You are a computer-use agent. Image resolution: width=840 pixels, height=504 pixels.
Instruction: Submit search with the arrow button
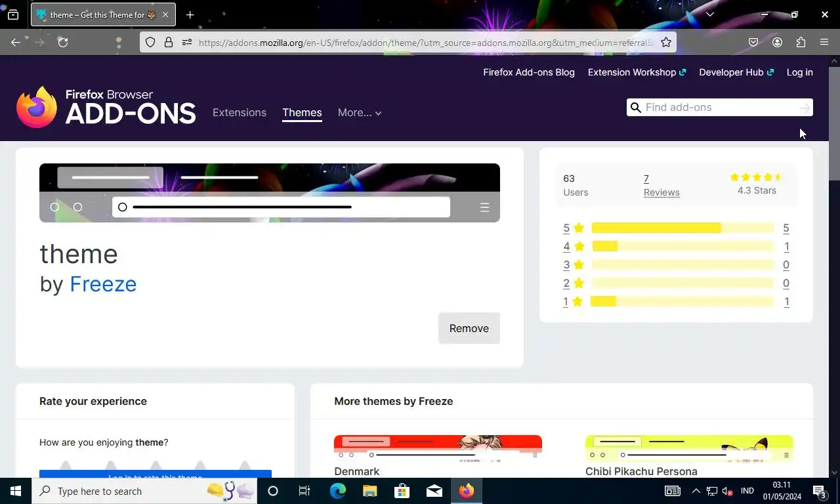(805, 108)
